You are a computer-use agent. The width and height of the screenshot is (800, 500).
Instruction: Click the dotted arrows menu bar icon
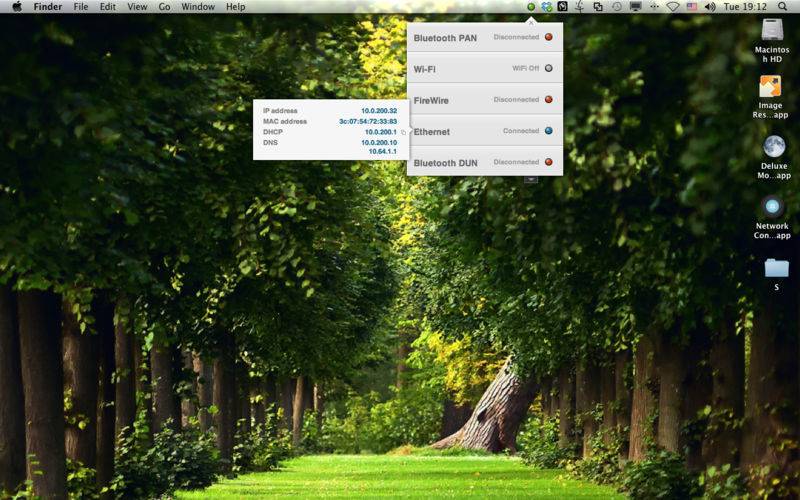click(654, 7)
